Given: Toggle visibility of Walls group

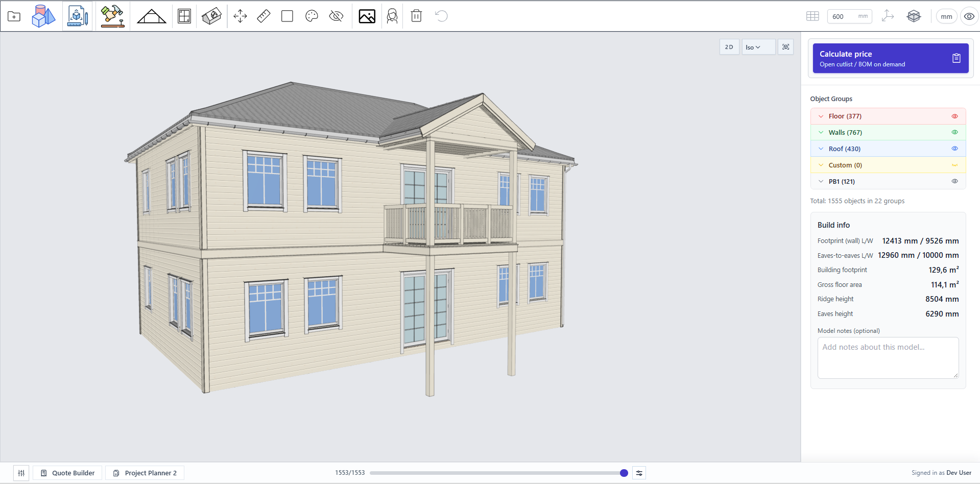Looking at the screenshot, I should click(954, 132).
